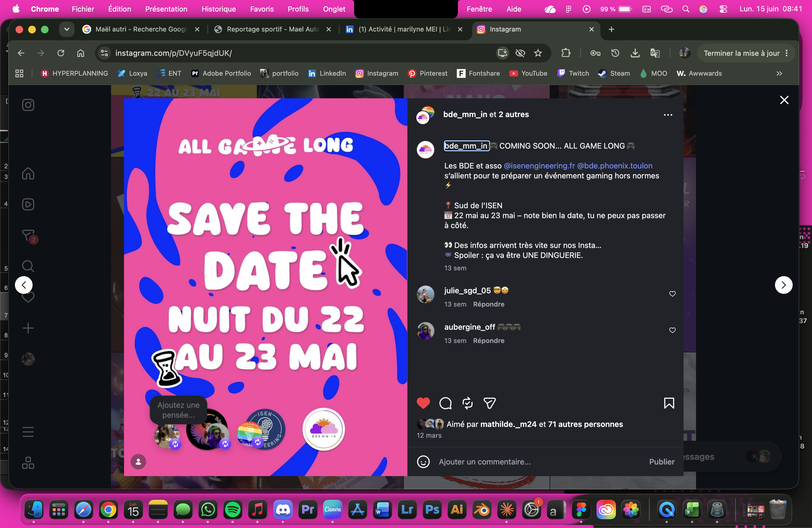The height and width of the screenshot is (528, 812).
Task: Open Spotify from the Dock
Action: (x=233, y=509)
